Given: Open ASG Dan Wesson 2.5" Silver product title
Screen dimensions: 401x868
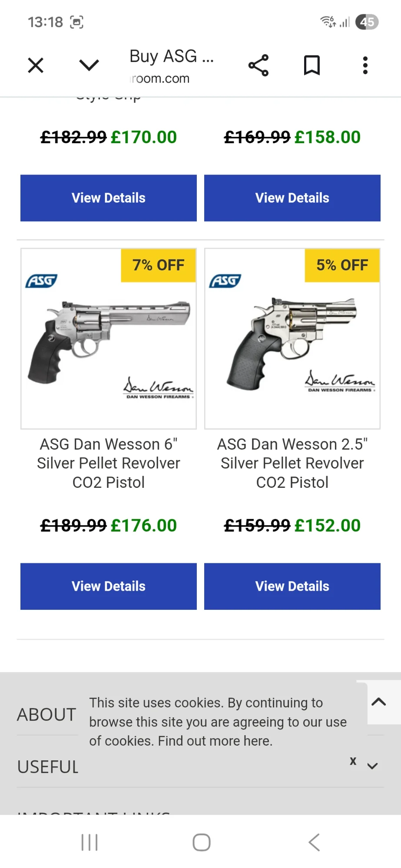Looking at the screenshot, I should [x=292, y=463].
